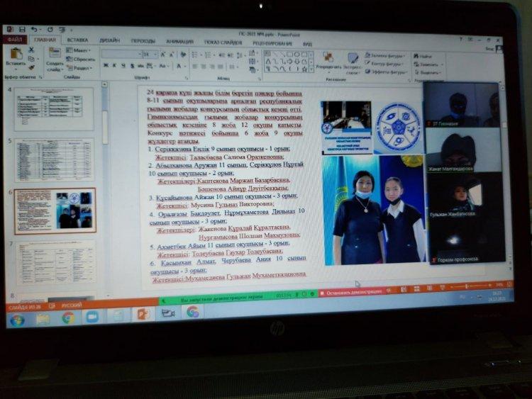The image size is (532, 399).
Task: Click the strikethrough (abc) icon
Action: 140,66
